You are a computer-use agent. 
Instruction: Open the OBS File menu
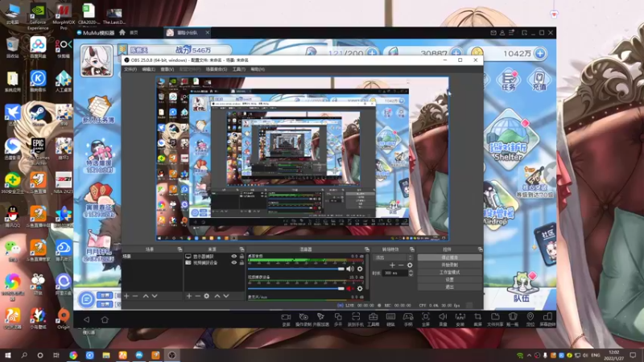pos(130,69)
